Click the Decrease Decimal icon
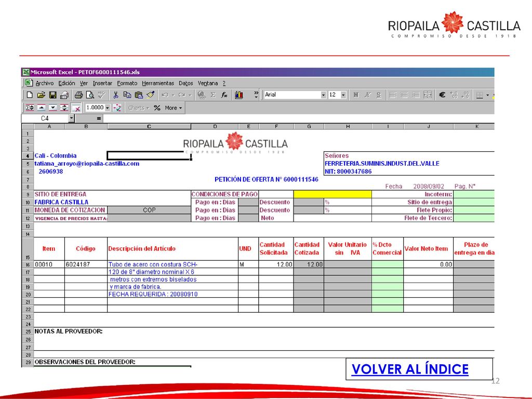 tap(465, 95)
